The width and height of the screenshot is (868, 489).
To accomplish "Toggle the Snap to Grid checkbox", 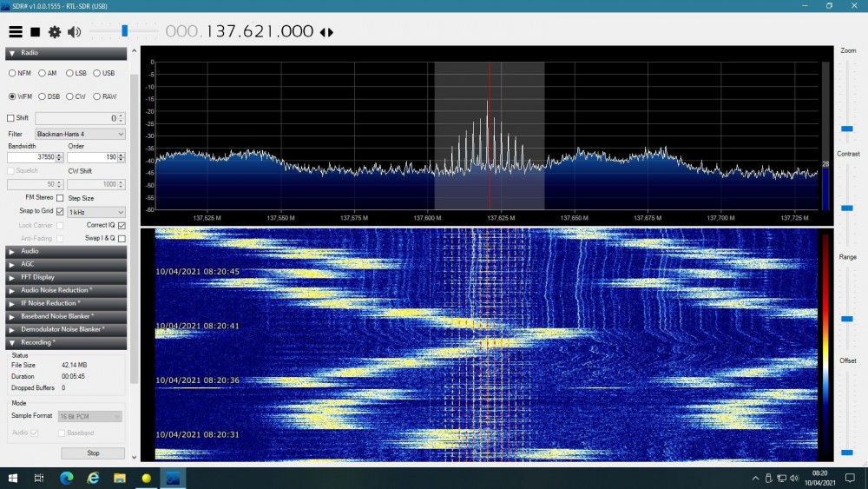I will 60,211.
